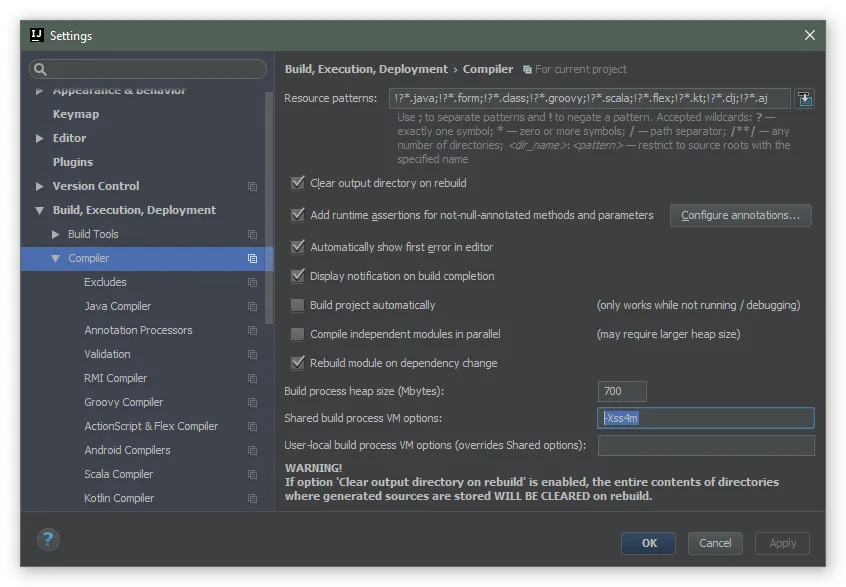Click the project icon beside Kotlin Compiler
This screenshot has width=846, height=587.
click(x=252, y=499)
